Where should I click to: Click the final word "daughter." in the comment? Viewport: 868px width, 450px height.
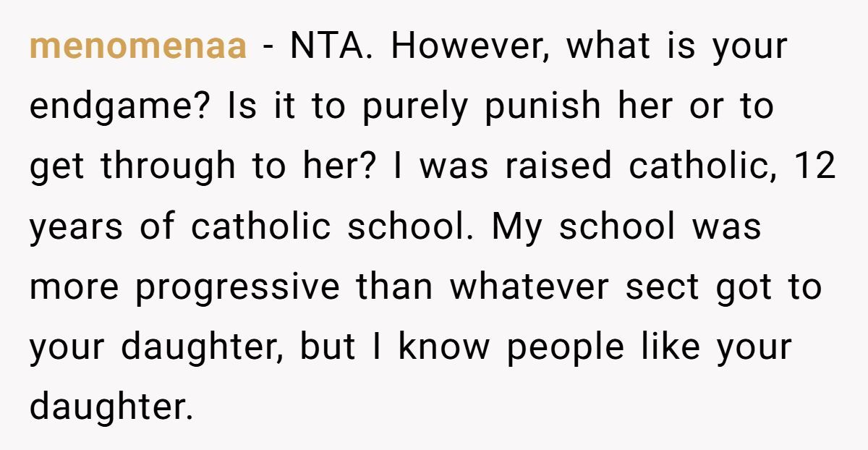coord(111,407)
